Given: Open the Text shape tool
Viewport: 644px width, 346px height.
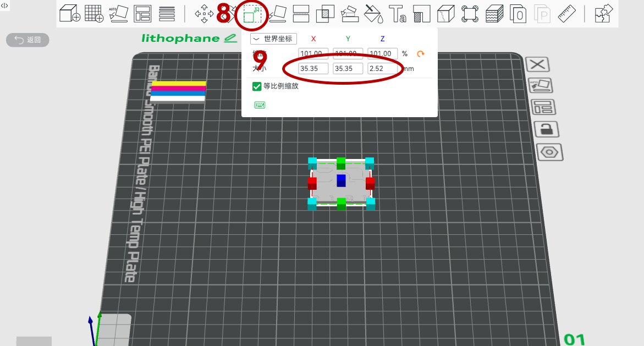Looking at the screenshot, I should (398, 14).
